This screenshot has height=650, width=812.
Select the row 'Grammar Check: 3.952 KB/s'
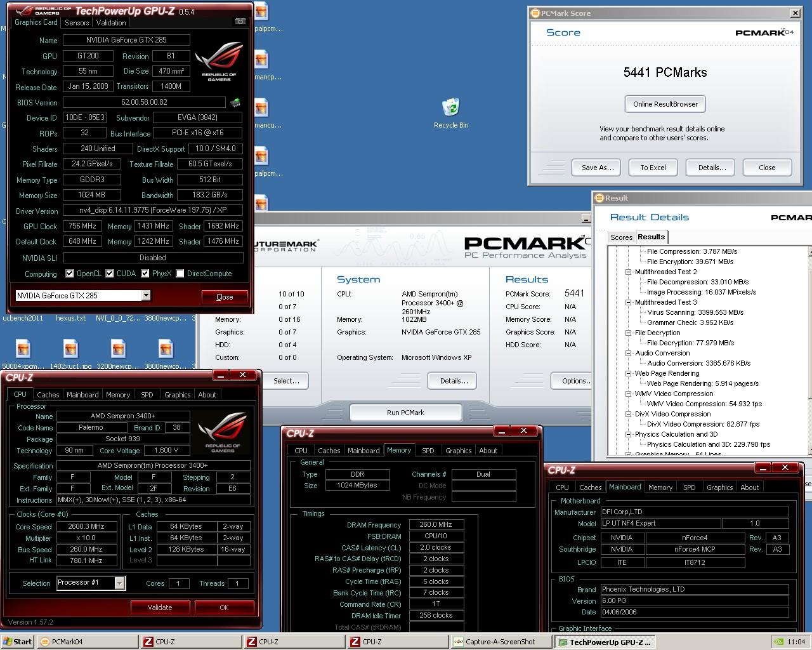tap(690, 322)
